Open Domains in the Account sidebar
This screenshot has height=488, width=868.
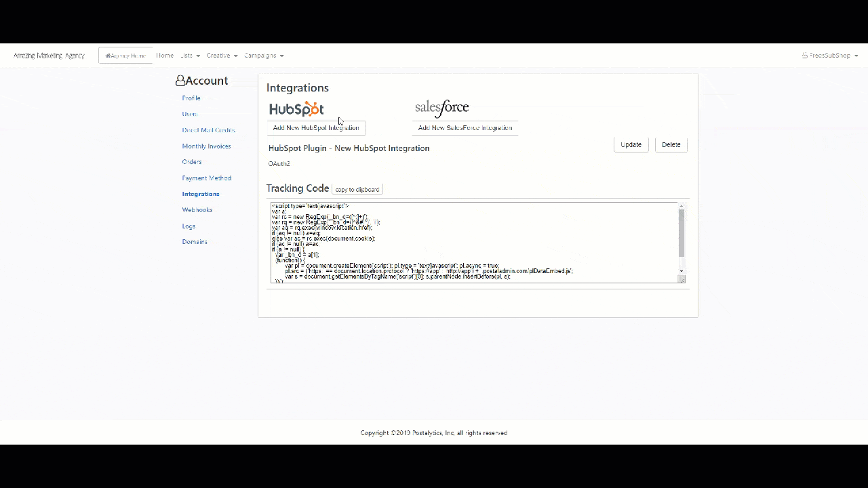(195, 241)
